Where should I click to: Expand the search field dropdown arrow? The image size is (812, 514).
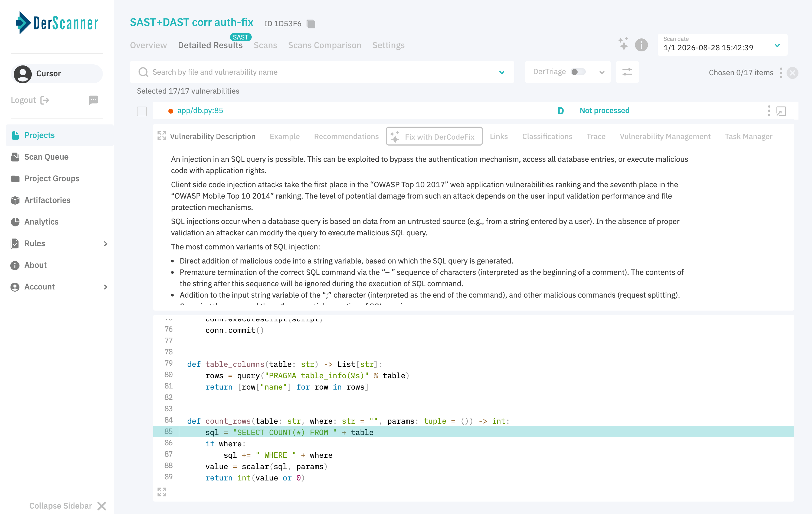pyautogui.click(x=502, y=72)
